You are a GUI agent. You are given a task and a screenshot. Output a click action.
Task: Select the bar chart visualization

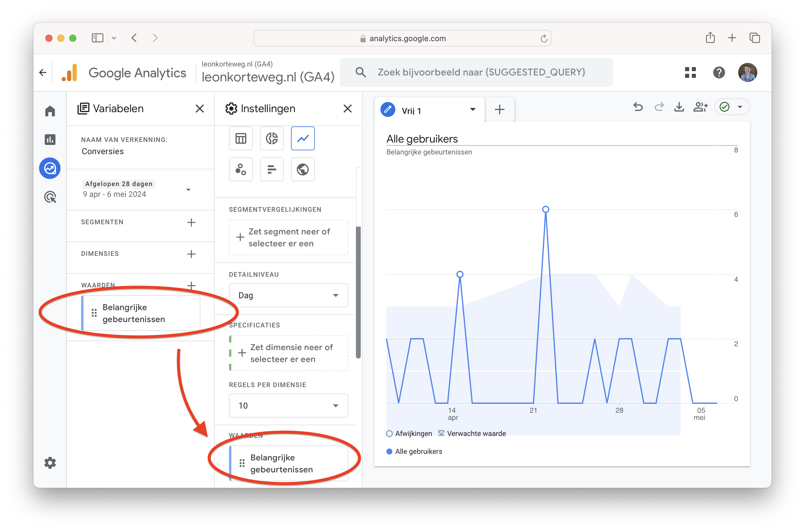point(272,169)
